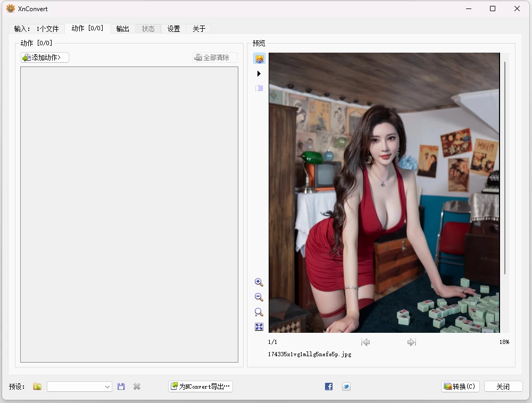This screenshot has height=403, width=532.
Task: Delete the preset with the X icon
Action: (137, 387)
